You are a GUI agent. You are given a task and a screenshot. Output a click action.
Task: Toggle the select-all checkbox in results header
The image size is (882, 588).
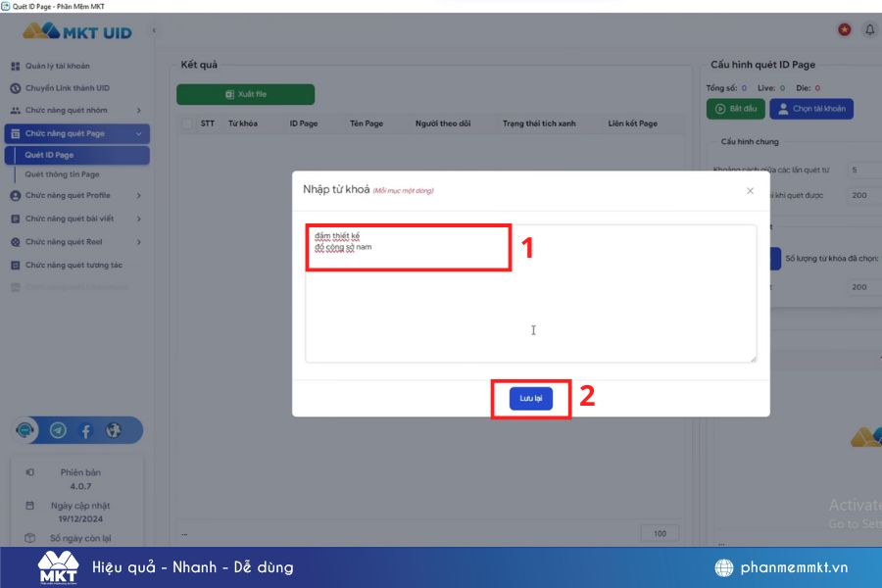click(187, 123)
